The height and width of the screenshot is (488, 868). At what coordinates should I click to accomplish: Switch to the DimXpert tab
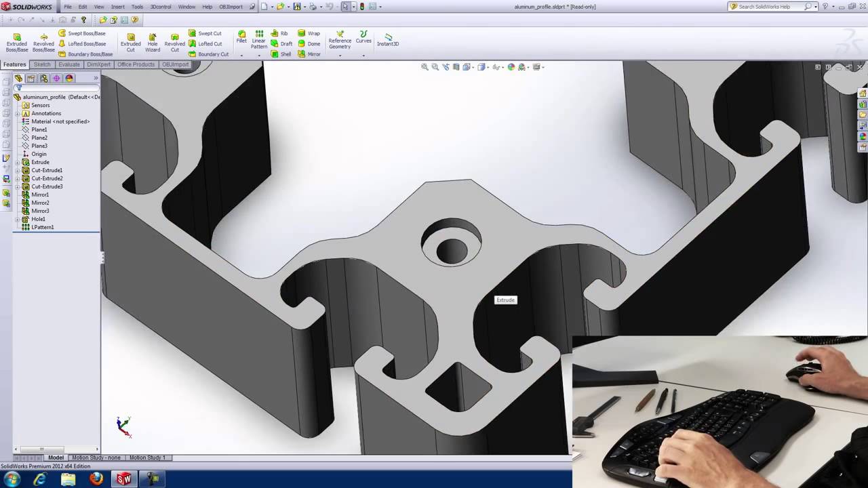point(98,64)
